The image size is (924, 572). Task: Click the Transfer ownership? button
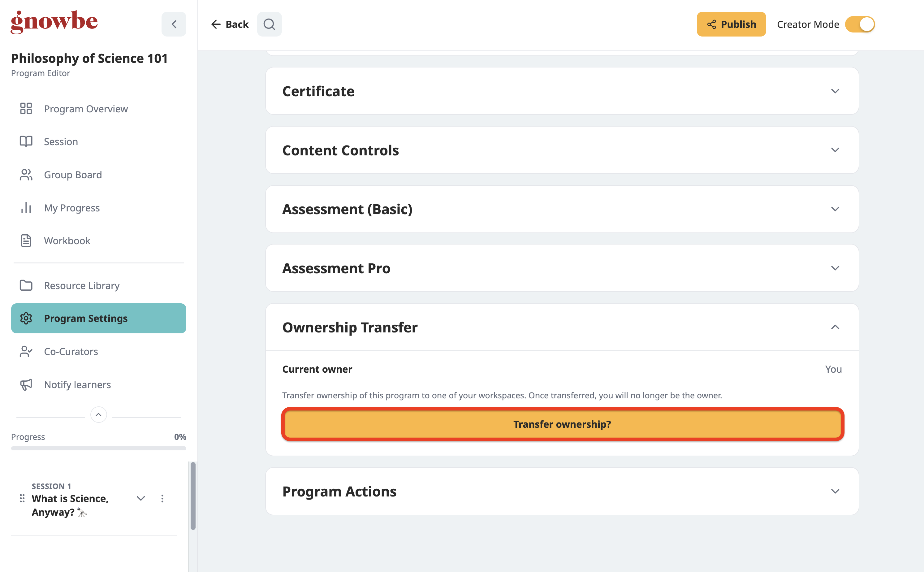pos(563,424)
